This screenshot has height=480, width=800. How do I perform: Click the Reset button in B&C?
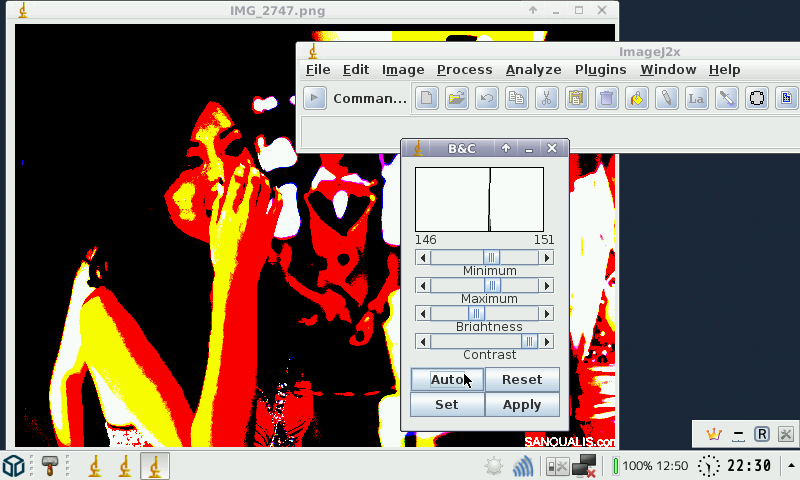pyautogui.click(x=522, y=380)
